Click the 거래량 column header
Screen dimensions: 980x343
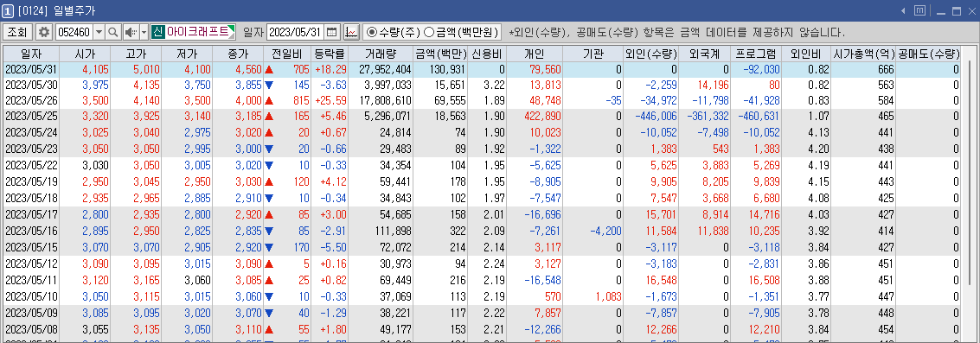click(381, 54)
